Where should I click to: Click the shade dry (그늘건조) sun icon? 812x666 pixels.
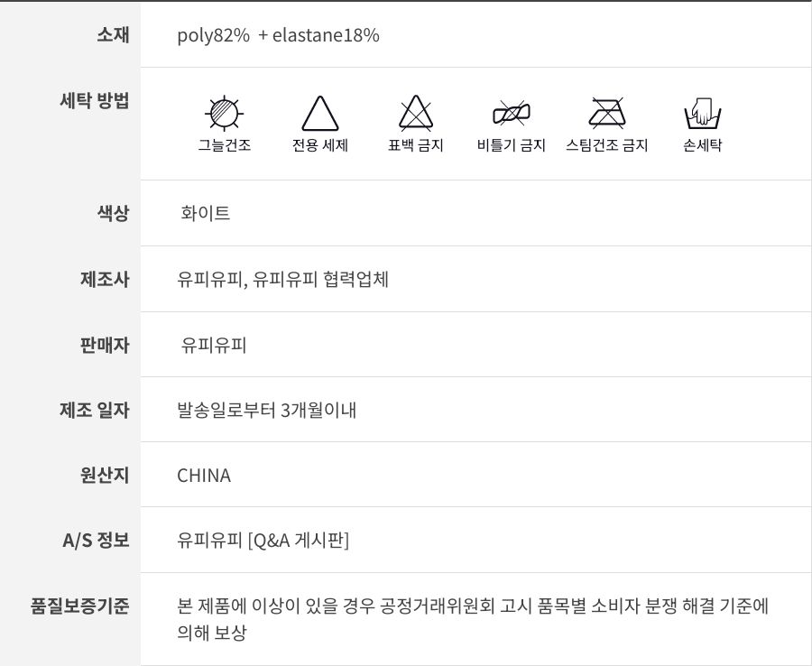click(x=224, y=113)
